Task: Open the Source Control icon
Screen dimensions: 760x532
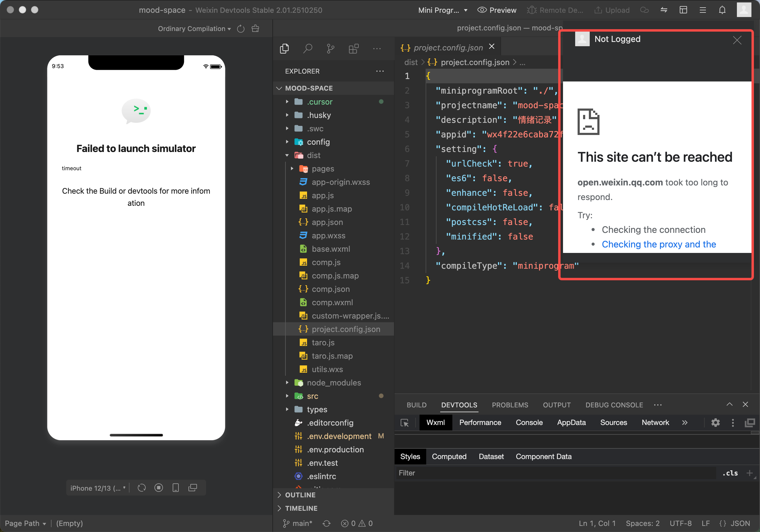Action: pyautogui.click(x=330, y=49)
